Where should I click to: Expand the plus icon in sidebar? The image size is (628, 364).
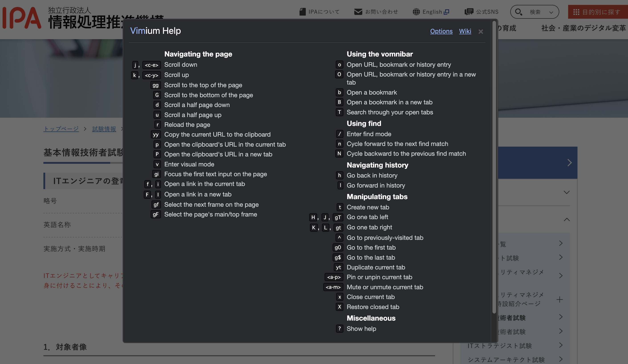point(559,299)
